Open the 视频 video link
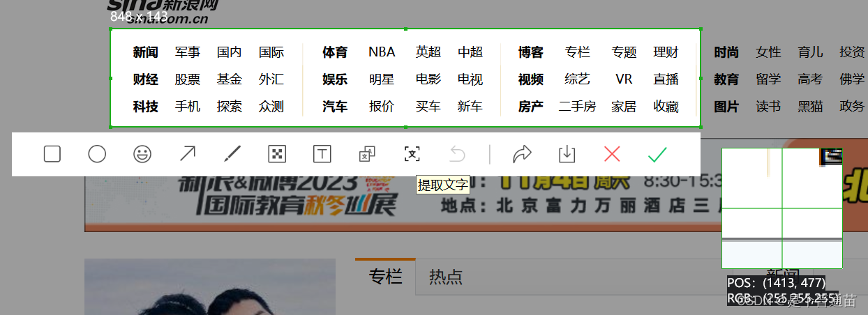Image resolution: width=868 pixels, height=315 pixels. [531, 79]
